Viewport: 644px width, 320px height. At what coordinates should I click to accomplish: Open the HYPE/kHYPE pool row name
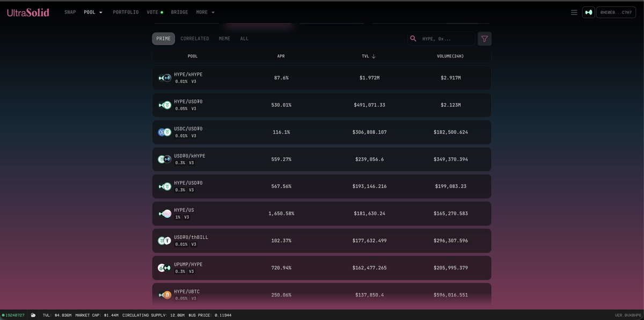click(x=188, y=74)
